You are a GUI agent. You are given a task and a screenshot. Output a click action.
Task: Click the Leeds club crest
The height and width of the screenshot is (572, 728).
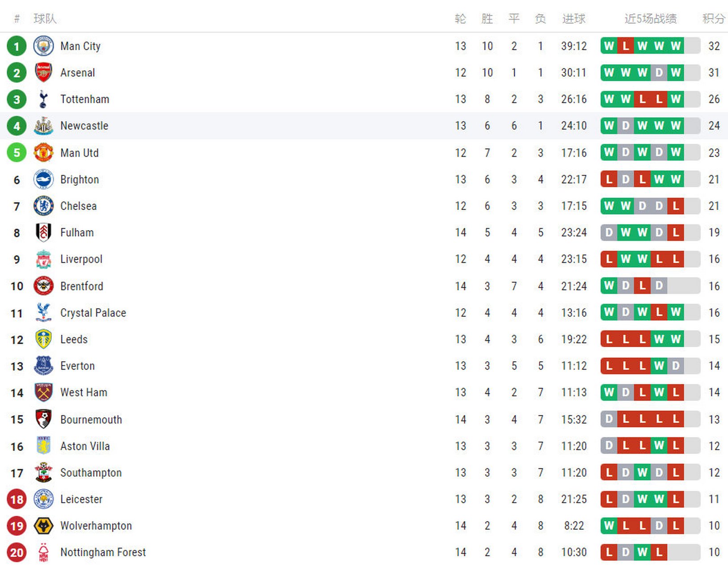point(43,339)
